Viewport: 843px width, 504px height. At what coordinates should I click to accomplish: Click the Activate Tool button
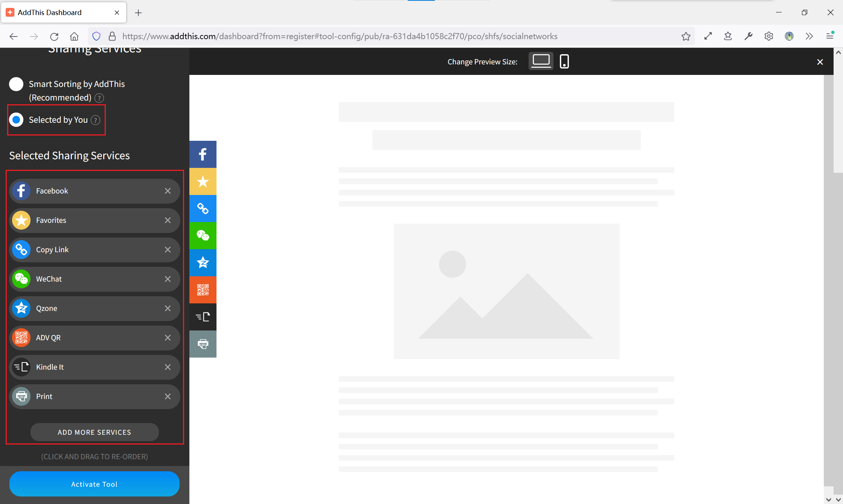point(94,484)
